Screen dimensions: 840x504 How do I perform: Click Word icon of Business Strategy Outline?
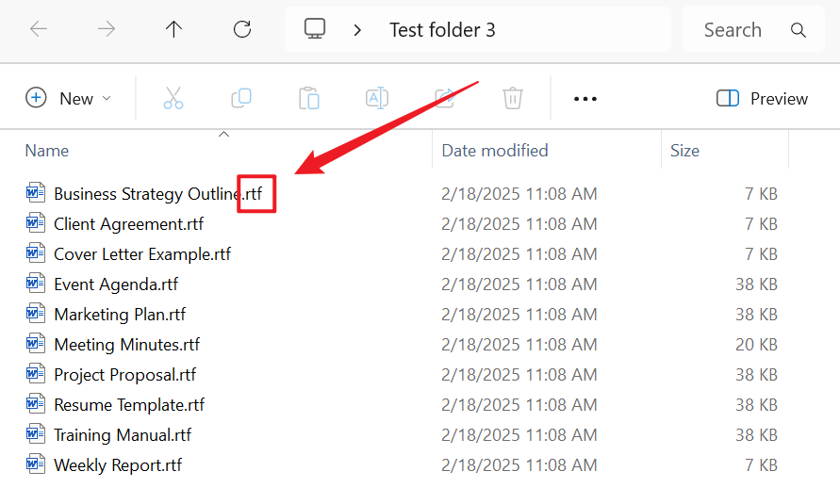pyautogui.click(x=36, y=192)
